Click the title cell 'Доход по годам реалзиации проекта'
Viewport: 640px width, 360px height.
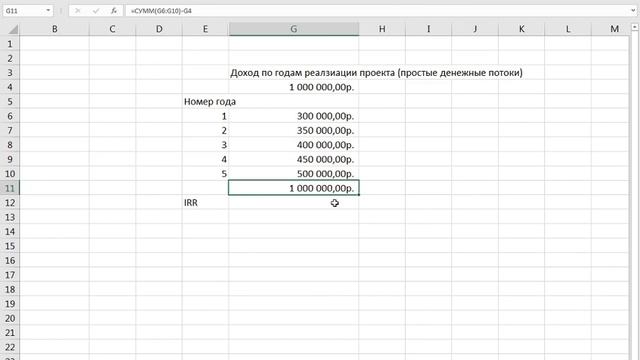point(376,73)
